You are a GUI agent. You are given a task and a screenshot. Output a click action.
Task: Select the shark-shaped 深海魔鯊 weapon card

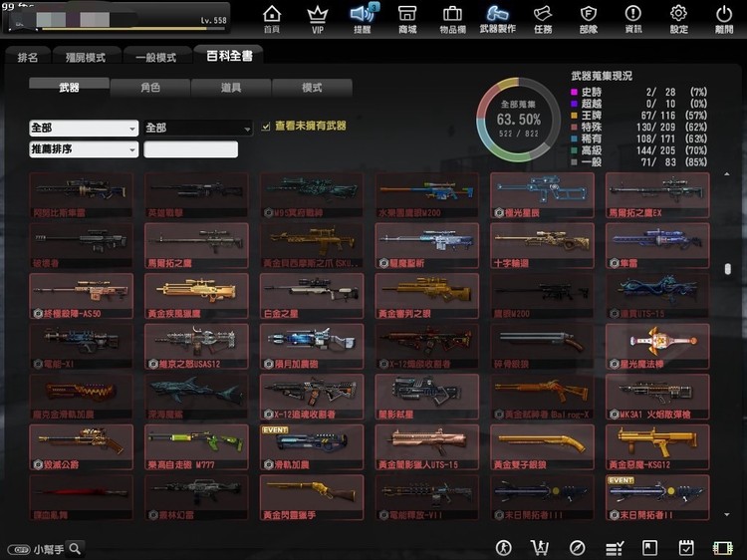click(196, 397)
